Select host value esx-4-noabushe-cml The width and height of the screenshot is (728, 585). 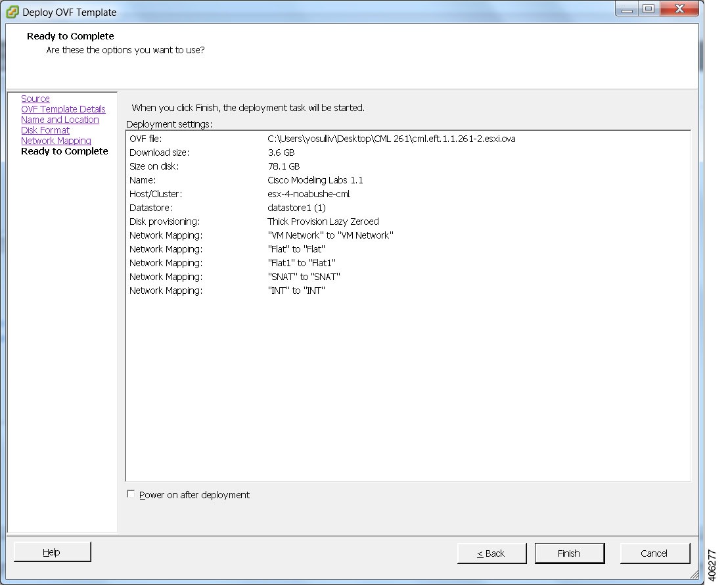309,194
